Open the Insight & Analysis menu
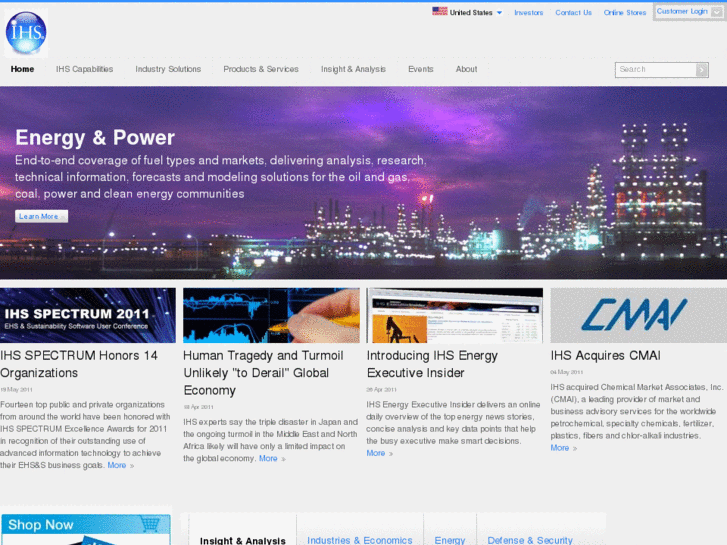The image size is (727, 545). [353, 69]
